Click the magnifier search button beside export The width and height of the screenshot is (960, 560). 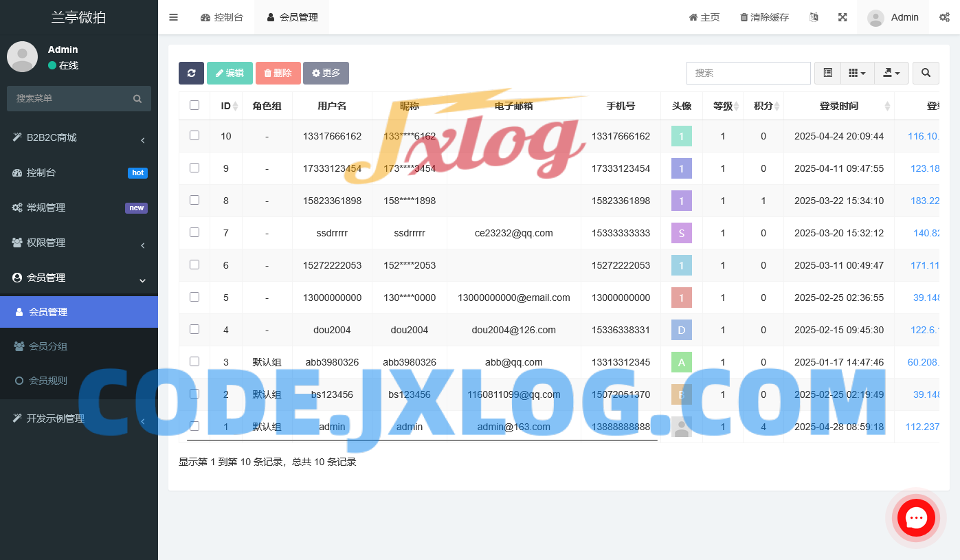[926, 73]
